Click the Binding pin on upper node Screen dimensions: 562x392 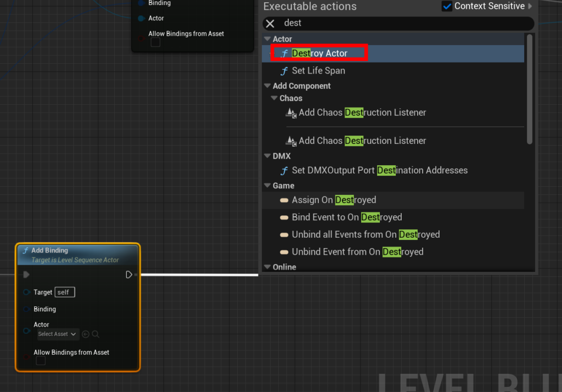[x=141, y=3]
